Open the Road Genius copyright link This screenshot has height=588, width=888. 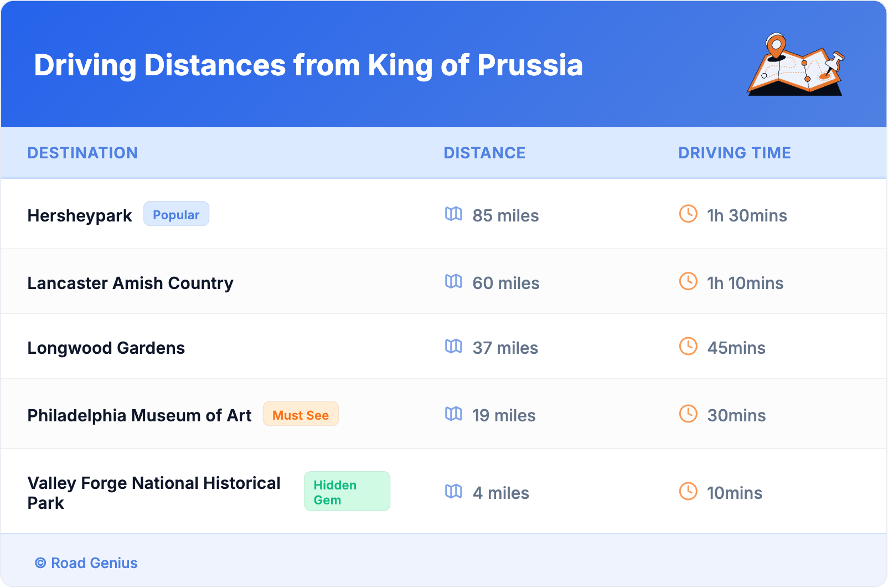(x=86, y=563)
